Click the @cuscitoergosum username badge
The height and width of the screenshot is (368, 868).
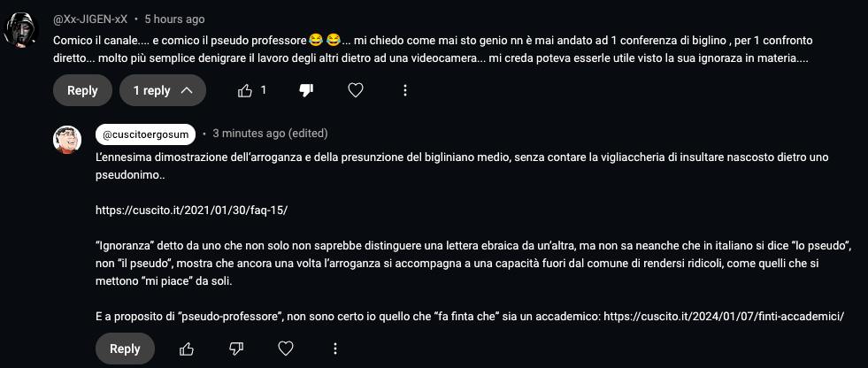(x=145, y=134)
